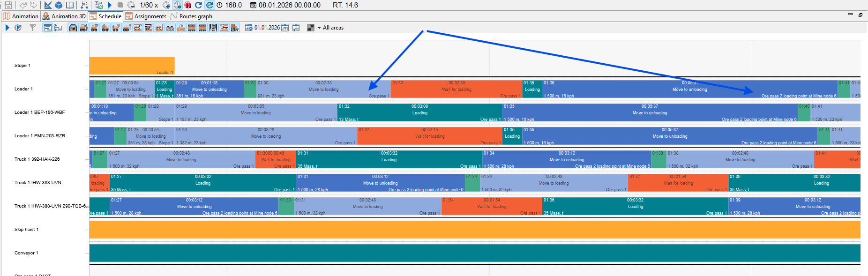Click the minimize panel button top right
The height and width of the screenshot is (276, 868).
[850, 15]
